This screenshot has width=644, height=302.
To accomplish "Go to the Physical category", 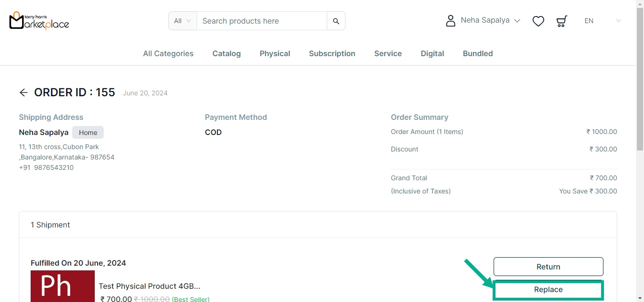I will (x=275, y=54).
